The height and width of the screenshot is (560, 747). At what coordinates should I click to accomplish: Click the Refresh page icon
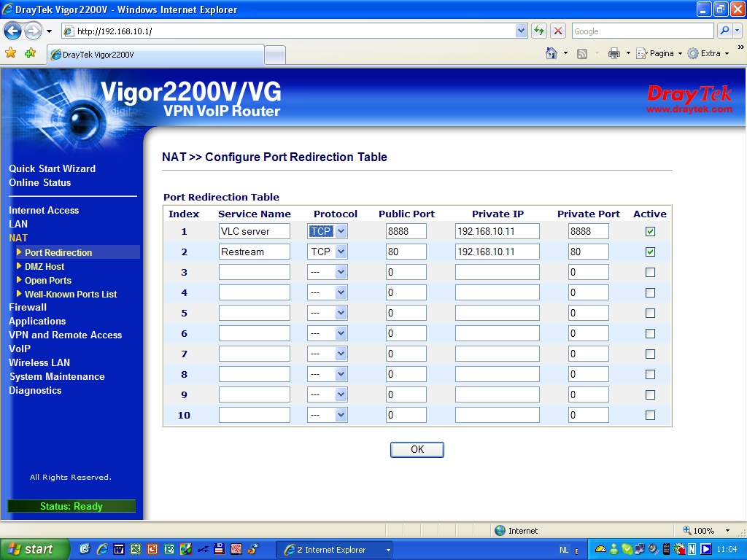(x=539, y=31)
